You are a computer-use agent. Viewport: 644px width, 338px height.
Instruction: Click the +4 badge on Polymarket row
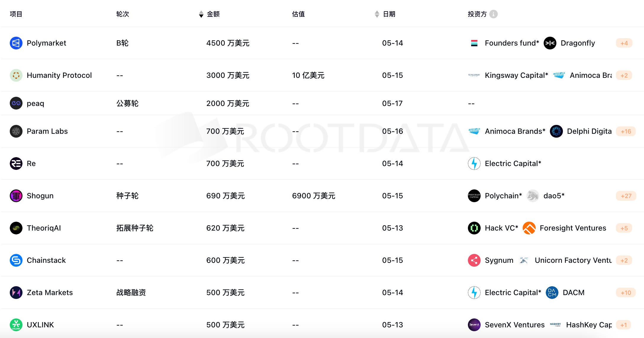tap(624, 43)
